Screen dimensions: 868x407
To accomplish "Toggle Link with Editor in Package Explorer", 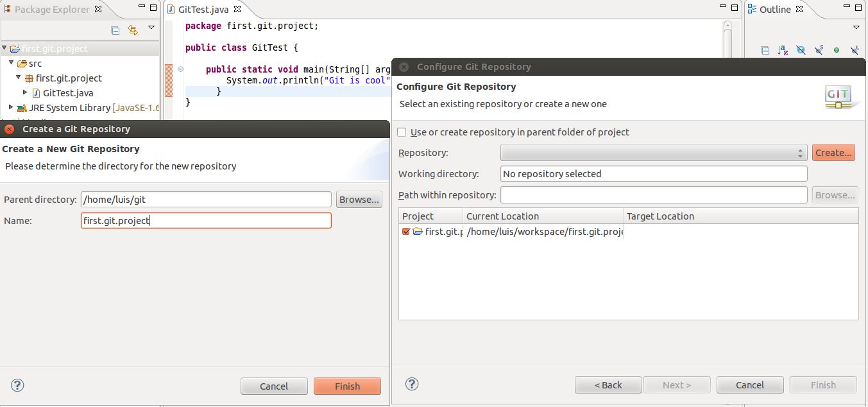I will 133,30.
